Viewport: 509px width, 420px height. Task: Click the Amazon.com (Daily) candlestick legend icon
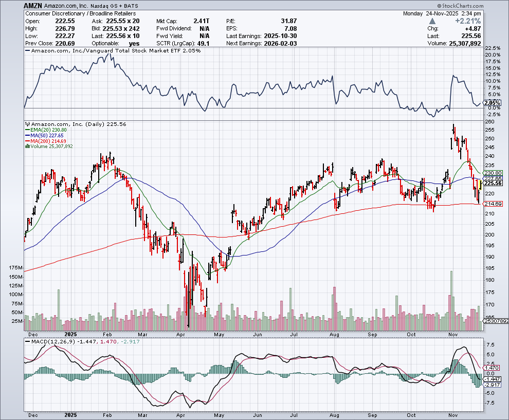(28, 124)
